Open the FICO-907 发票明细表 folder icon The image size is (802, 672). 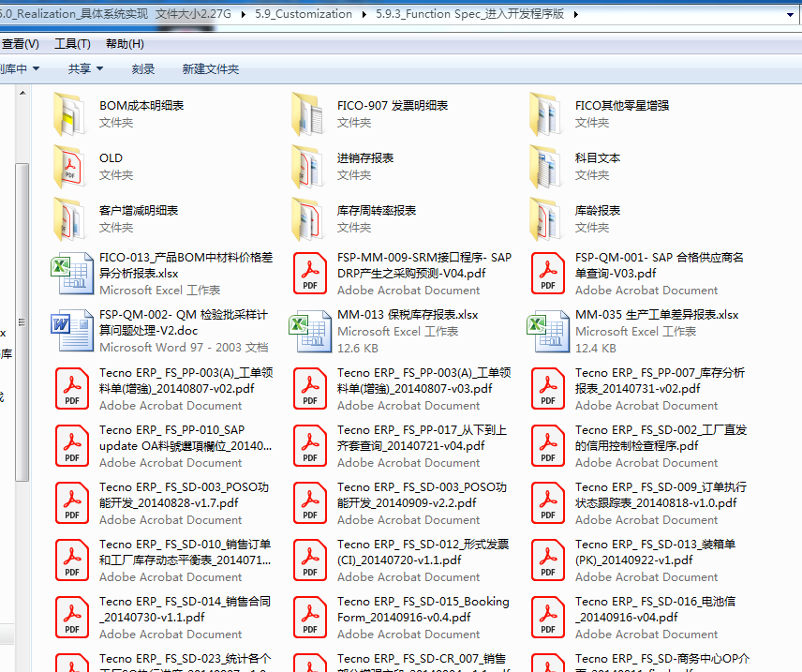click(x=307, y=114)
